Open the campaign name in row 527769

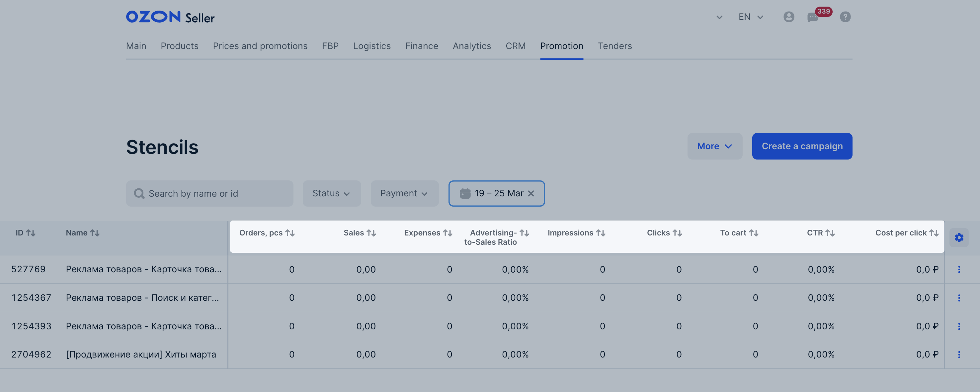point(143,270)
